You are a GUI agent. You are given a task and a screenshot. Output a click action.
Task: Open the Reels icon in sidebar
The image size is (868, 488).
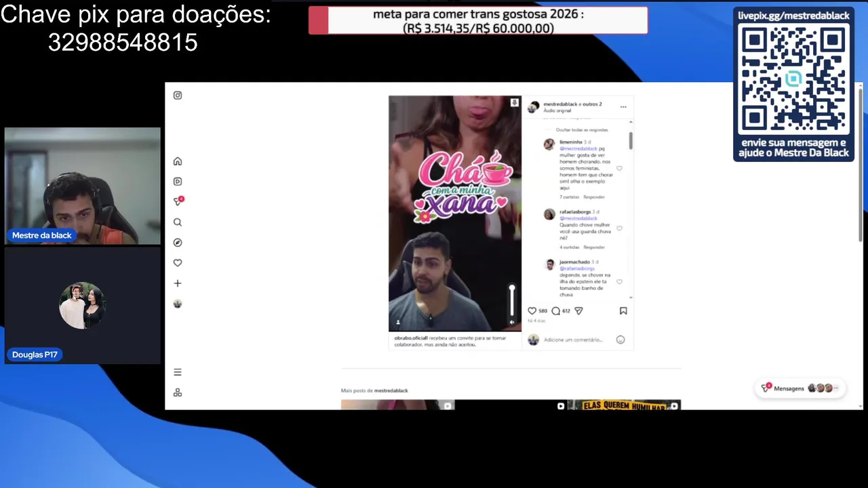tap(178, 182)
